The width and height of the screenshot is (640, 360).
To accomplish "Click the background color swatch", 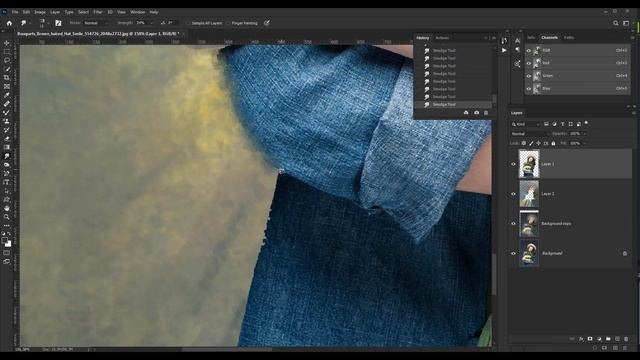I will [x=9, y=244].
